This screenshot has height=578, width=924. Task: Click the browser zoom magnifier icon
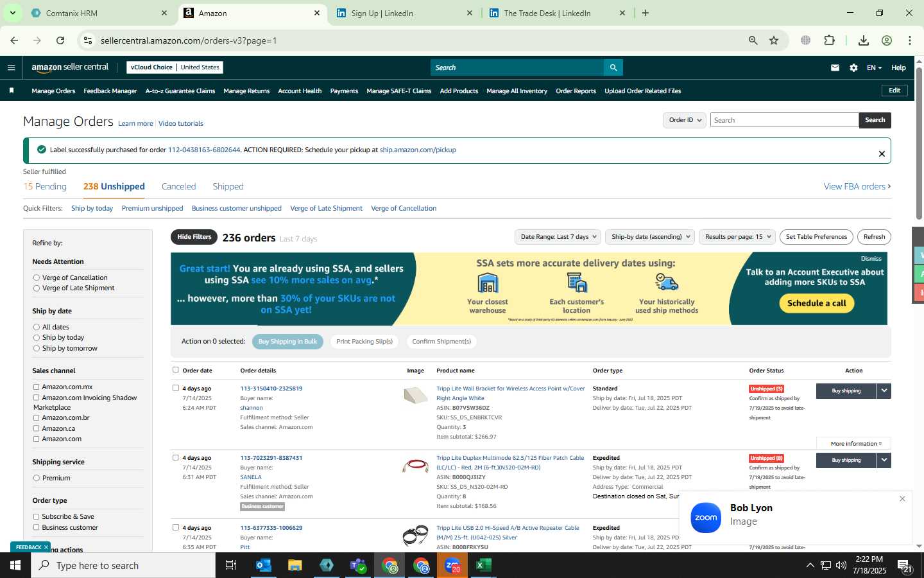[x=753, y=40]
